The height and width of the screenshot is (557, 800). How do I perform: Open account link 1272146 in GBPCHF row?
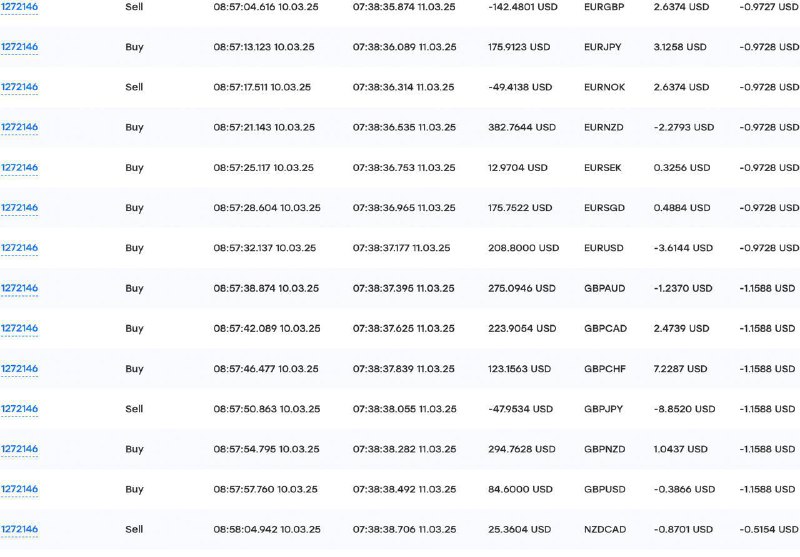coord(19,369)
